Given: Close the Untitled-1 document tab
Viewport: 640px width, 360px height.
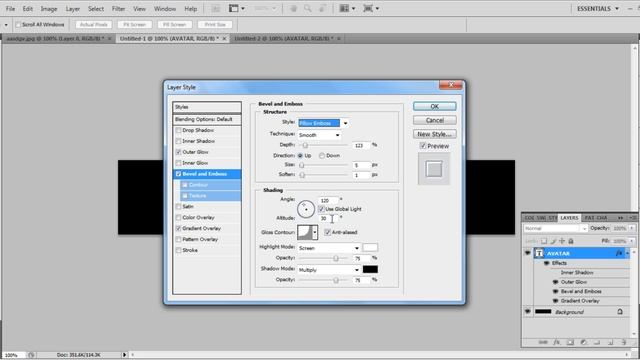Looking at the screenshot, I should click(x=224, y=38).
